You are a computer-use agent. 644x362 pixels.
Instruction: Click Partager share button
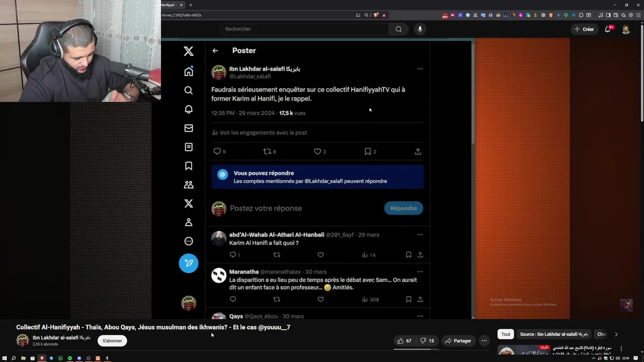(458, 341)
